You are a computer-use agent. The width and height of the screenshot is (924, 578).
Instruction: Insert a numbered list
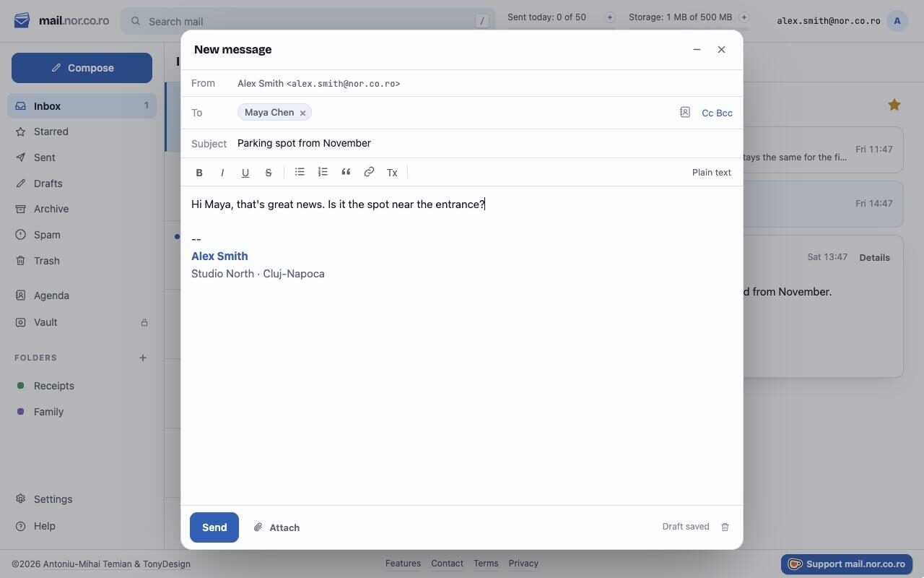323,172
